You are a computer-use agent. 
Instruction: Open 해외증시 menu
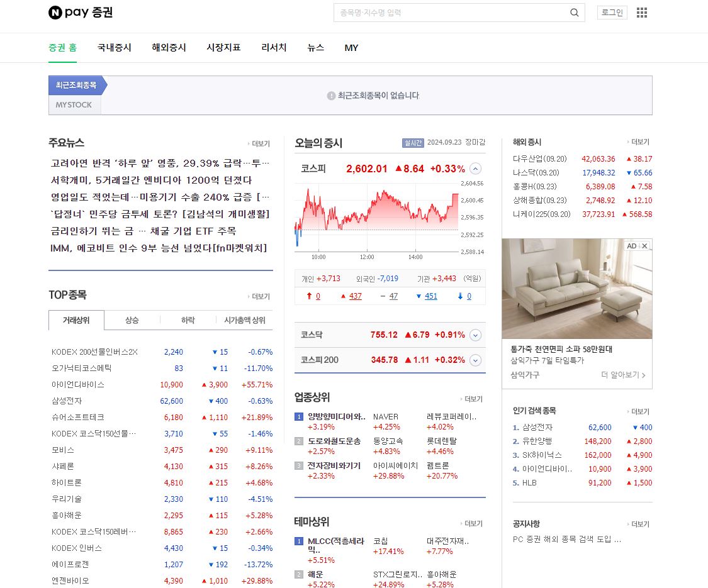tap(169, 47)
